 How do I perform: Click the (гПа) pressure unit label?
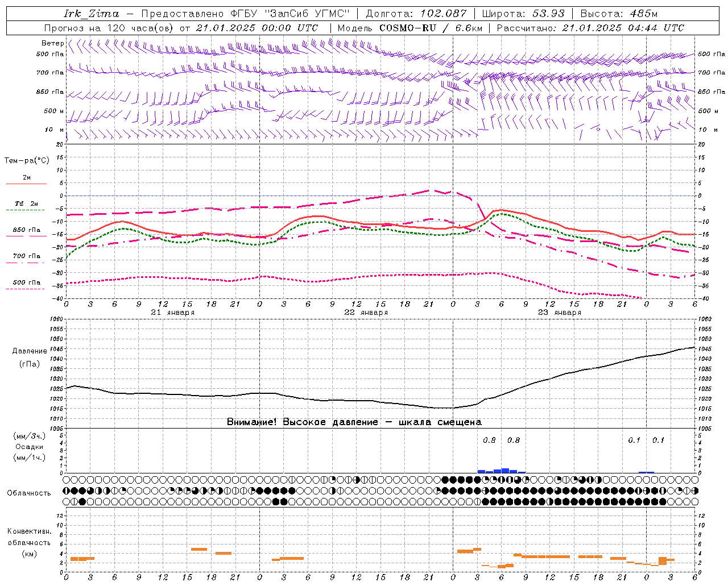pyautogui.click(x=30, y=364)
